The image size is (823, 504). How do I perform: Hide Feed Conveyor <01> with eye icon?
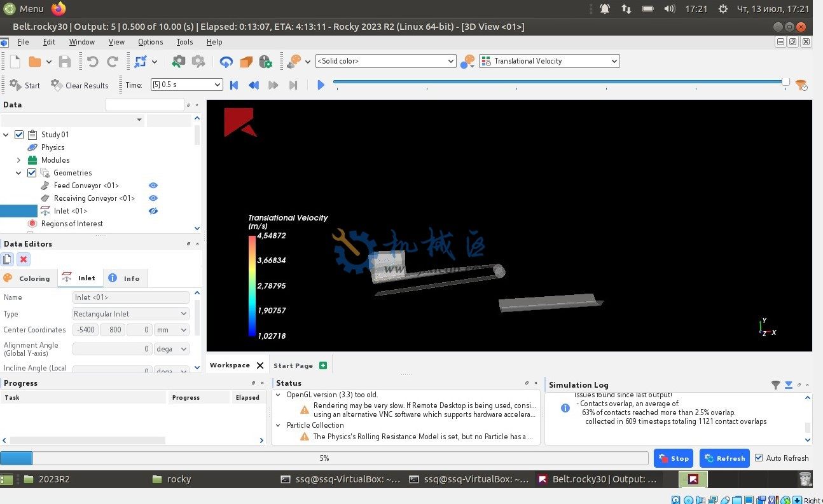tap(153, 186)
